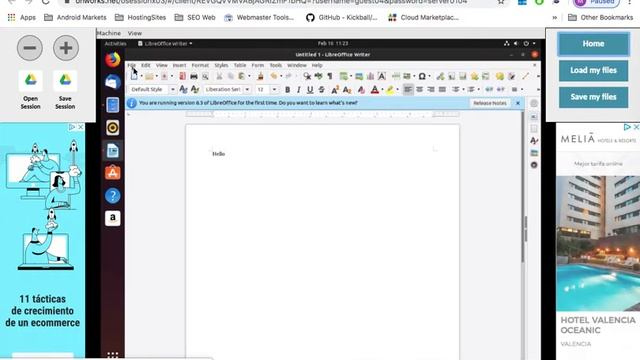
Task: Toggle Underline formatting
Action: (x=310, y=90)
